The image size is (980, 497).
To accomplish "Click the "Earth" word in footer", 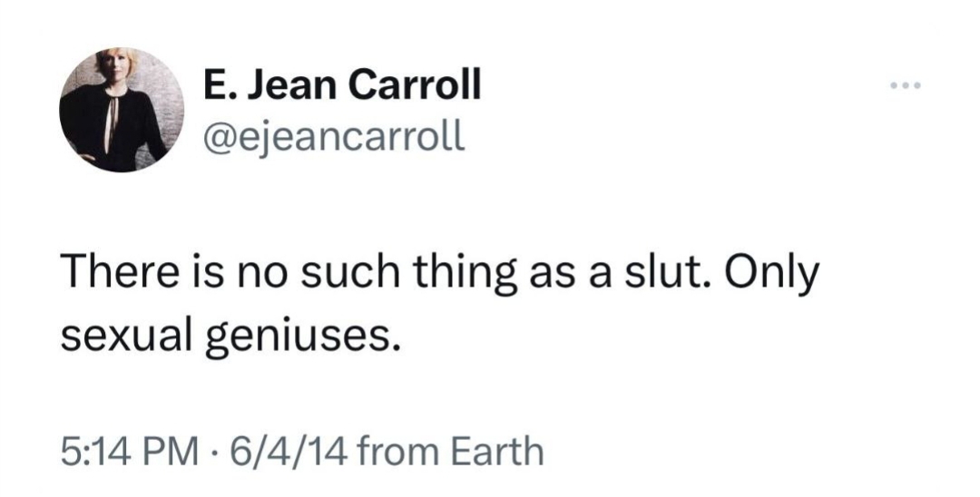I will [x=497, y=451].
